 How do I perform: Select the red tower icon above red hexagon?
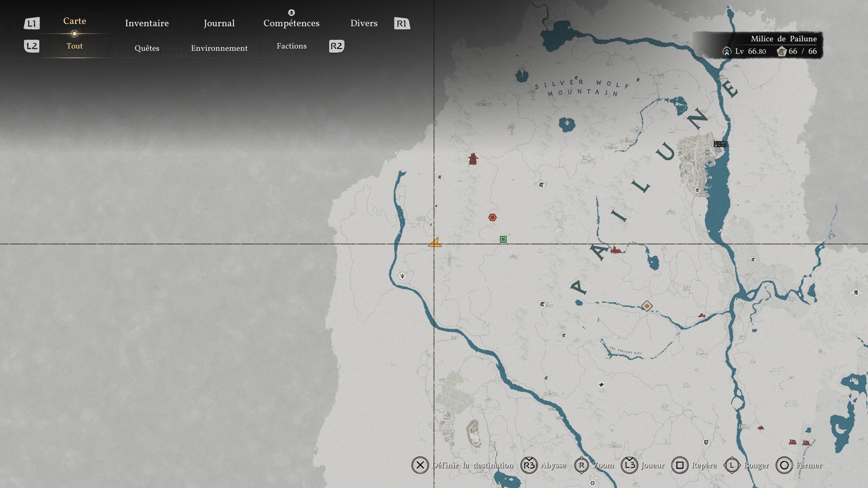coord(473,159)
